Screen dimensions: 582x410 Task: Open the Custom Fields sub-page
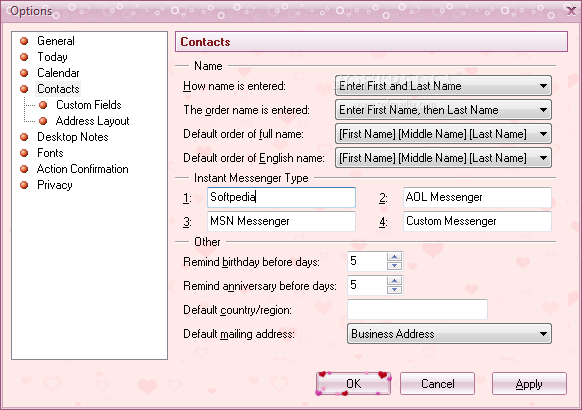tap(89, 105)
